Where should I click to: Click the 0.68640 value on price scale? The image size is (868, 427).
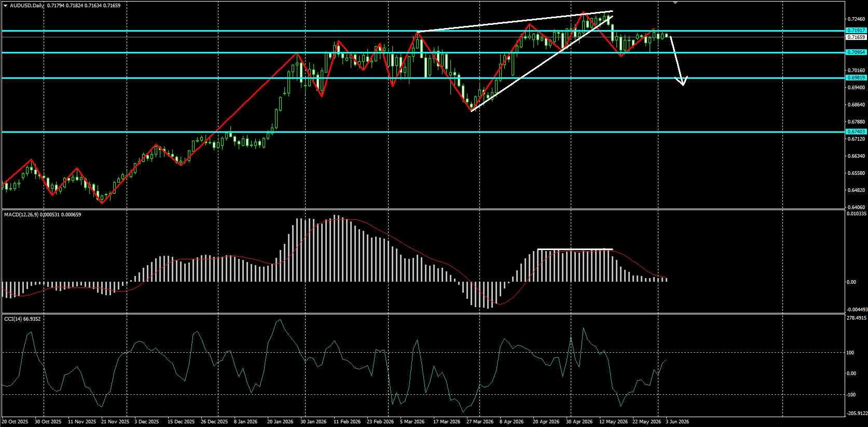(x=856, y=104)
